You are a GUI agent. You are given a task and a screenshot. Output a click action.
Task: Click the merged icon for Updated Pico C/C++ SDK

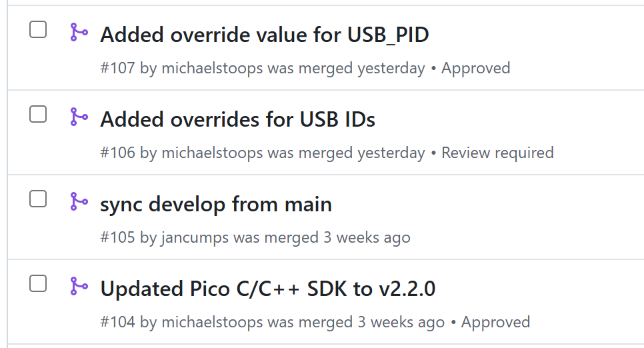tap(79, 286)
